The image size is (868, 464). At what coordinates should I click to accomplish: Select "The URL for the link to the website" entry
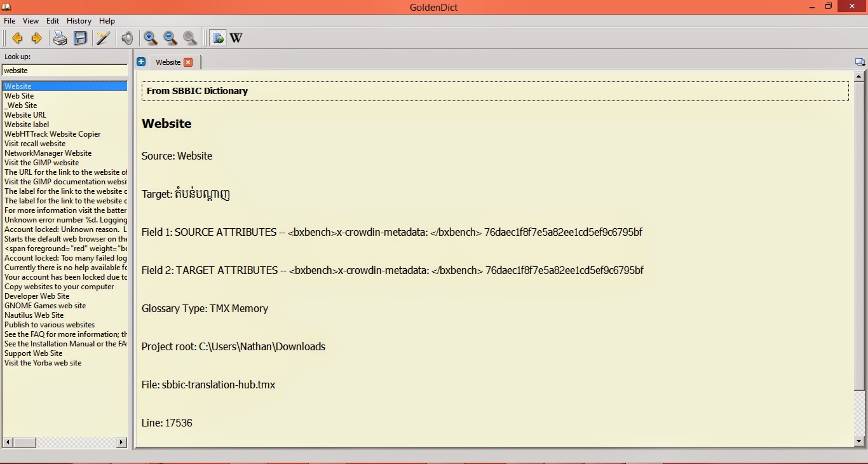(x=65, y=172)
